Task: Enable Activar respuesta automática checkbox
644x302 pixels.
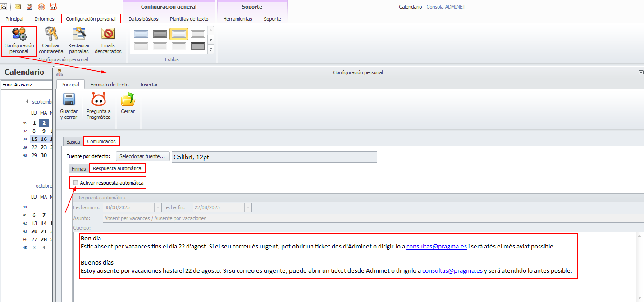Action: click(x=75, y=183)
